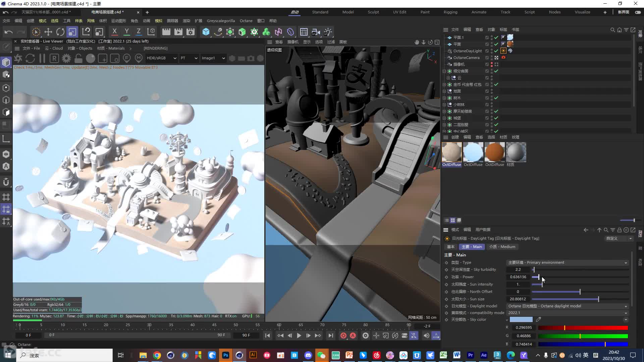Click the Sky color swatch

point(521,319)
